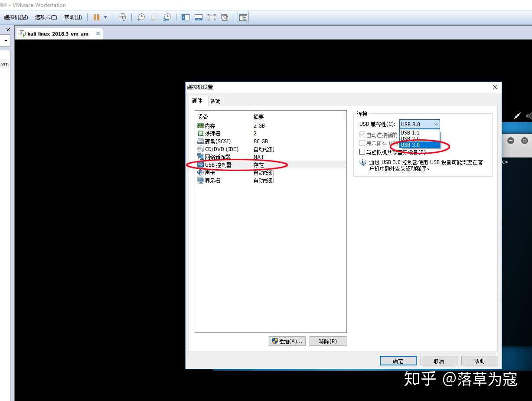This screenshot has height=401, width=532.
Task: Cancel the dialog with 取消 button
Action: tap(439, 361)
